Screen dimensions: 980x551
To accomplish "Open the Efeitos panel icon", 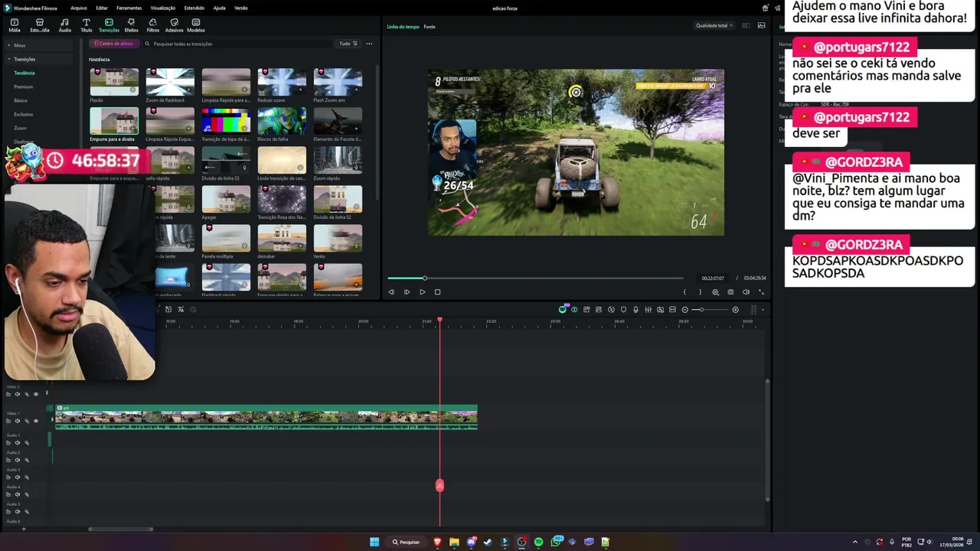I will [131, 25].
